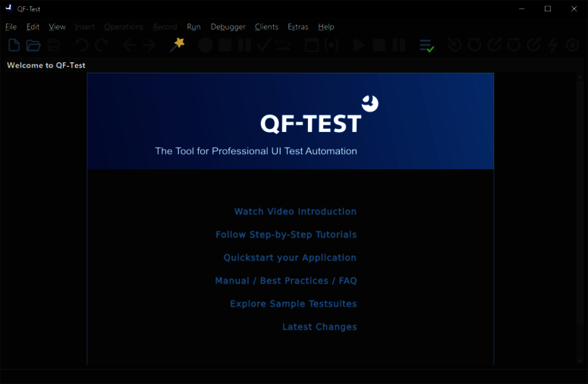Click the Latest Changes link
Viewport: 588px width, 384px height.
319,327
